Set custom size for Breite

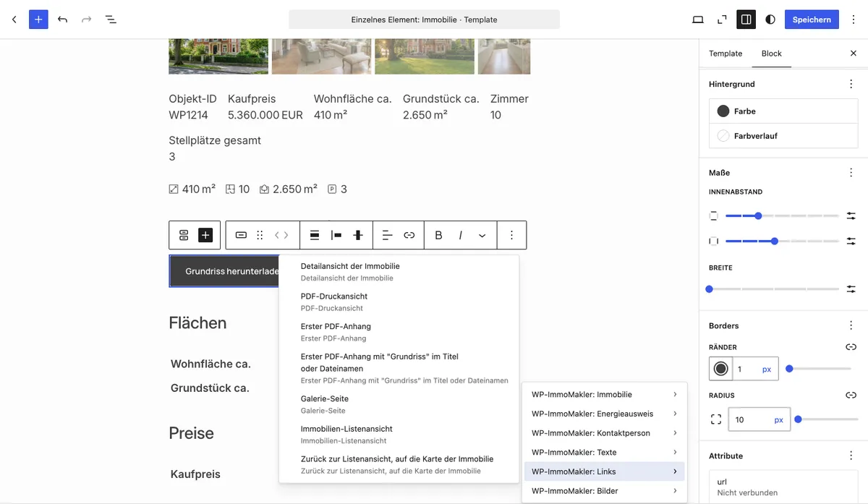851,289
